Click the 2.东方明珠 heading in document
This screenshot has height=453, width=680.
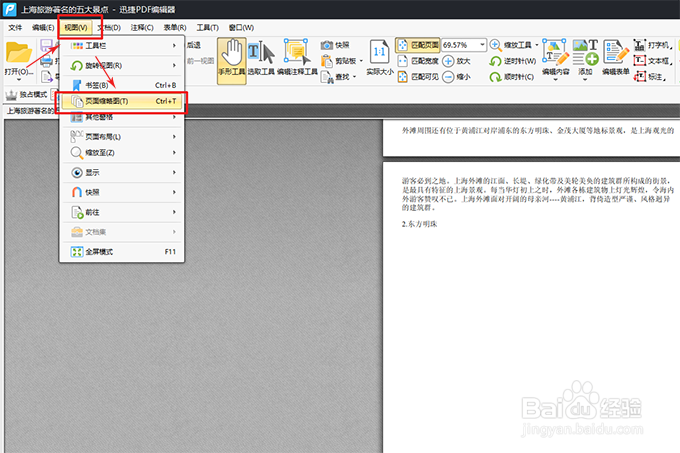click(419, 224)
